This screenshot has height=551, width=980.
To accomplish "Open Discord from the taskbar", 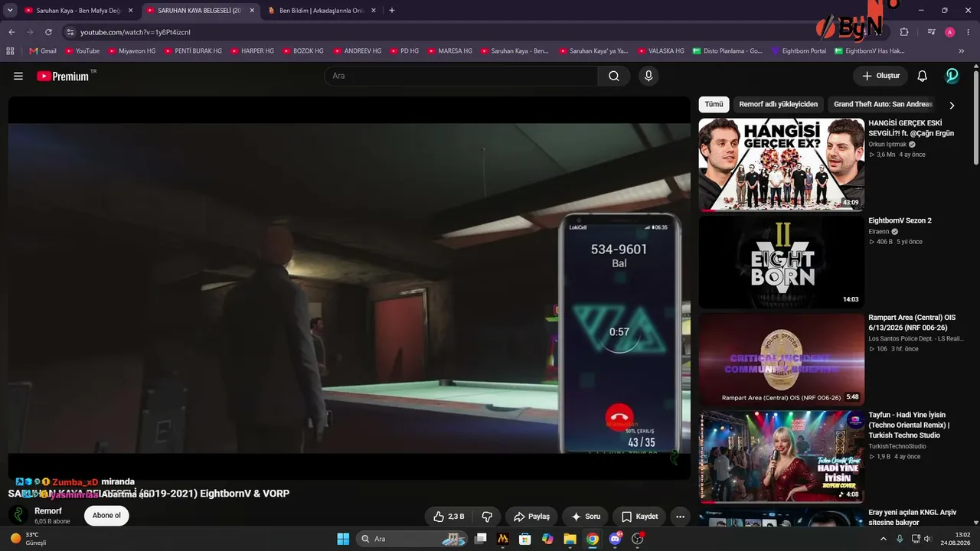I will pyautogui.click(x=615, y=539).
